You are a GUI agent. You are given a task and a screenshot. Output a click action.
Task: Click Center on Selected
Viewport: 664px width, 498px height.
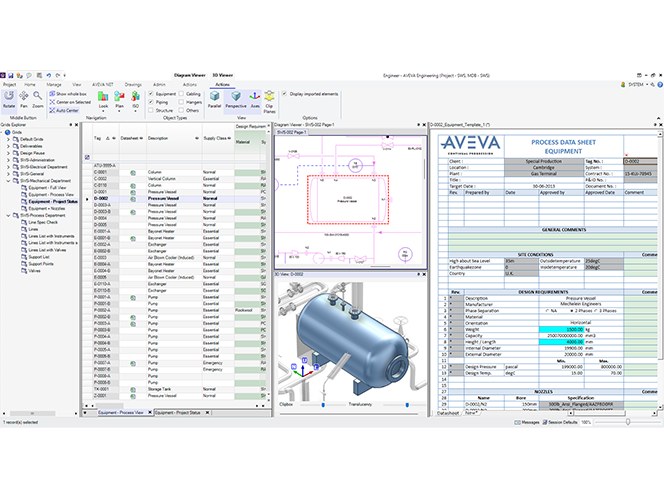click(x=70, y=102)
